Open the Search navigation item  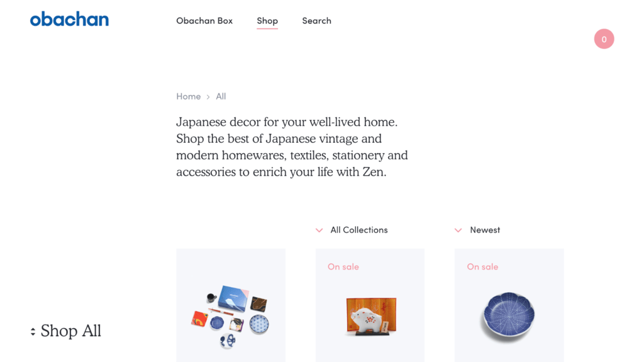click(x=317, y=21)
